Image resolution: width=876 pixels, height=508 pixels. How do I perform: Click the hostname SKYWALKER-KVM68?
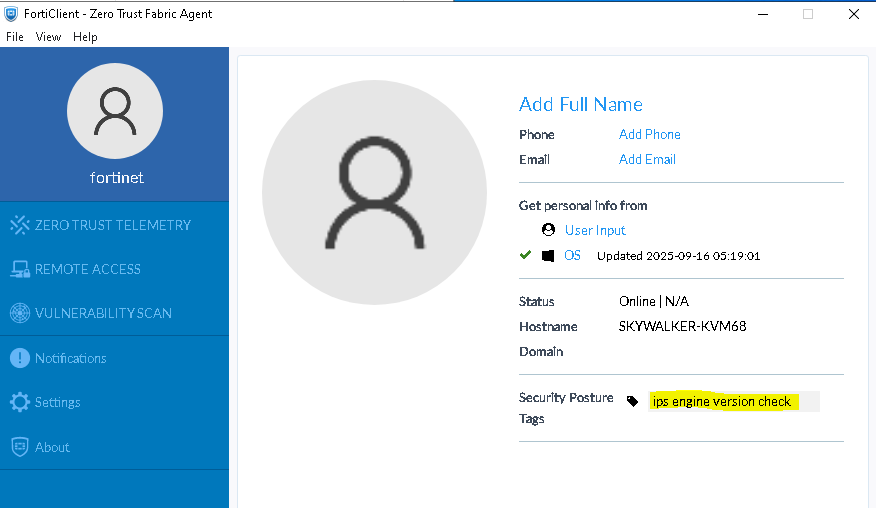pos(682,326)
